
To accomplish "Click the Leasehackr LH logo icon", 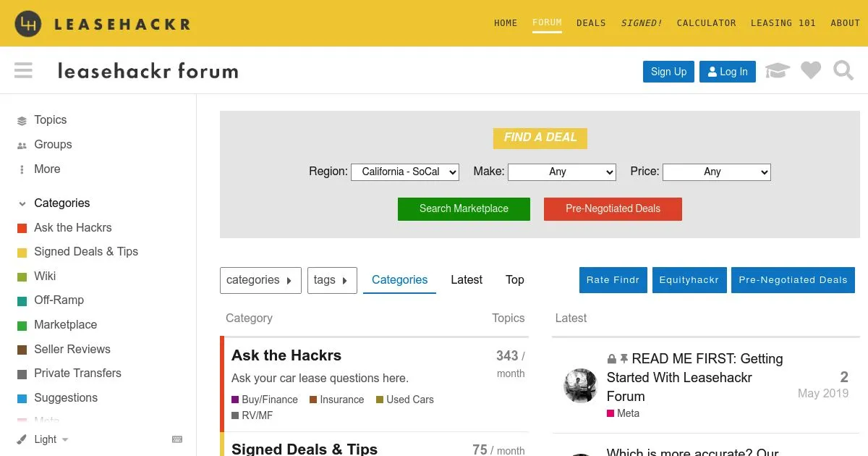I will point(27,24).
